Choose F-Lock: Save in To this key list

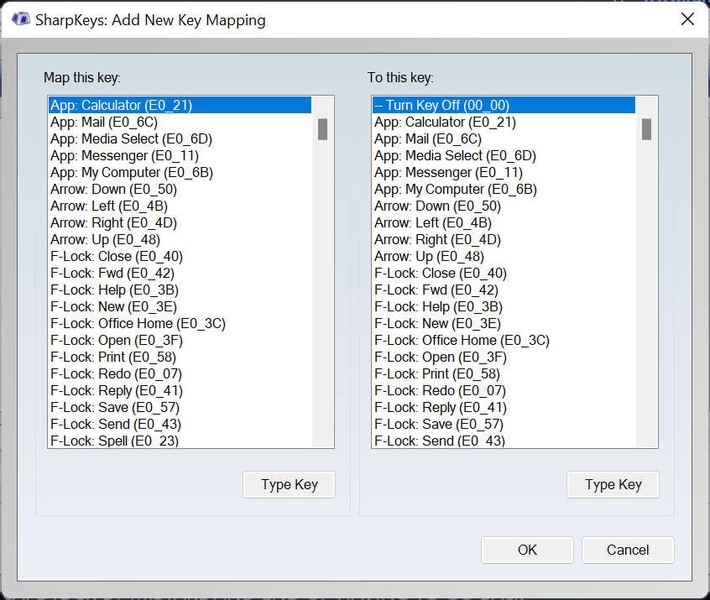tap(504, 423)
